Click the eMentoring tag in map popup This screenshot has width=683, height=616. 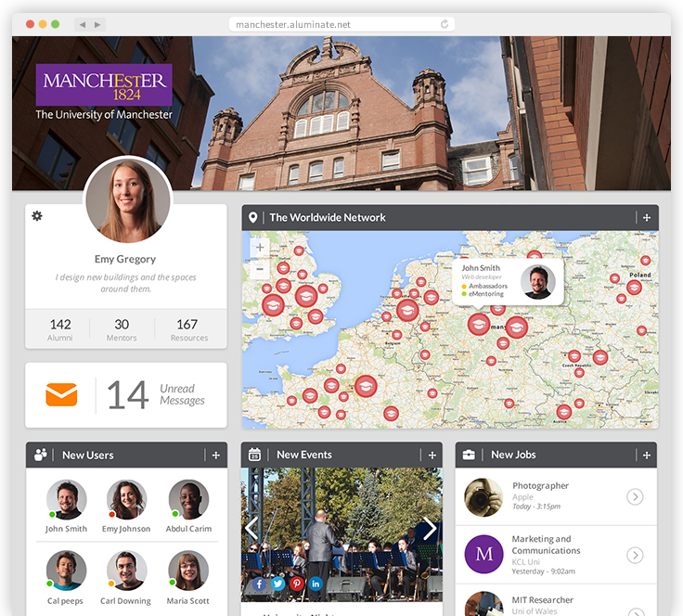pyautogui.click(x=483, y=294)
